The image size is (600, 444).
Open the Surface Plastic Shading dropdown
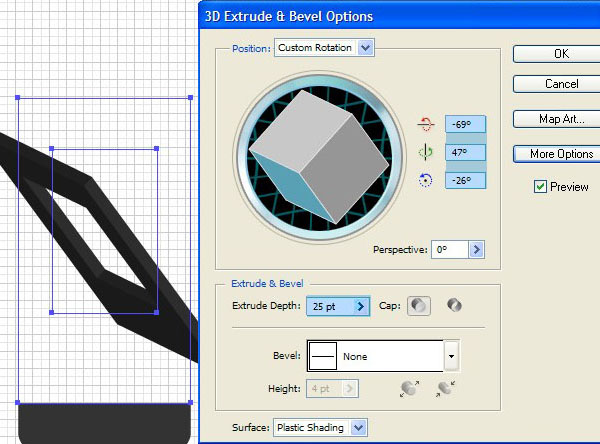pos(320,428)
